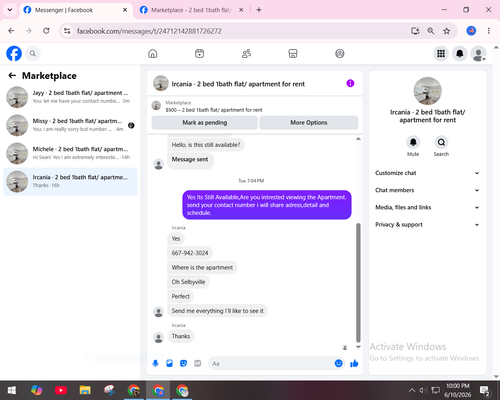Switch to the Marketplace listing browser tab
The height and width of the screenshot is (400, 500).
point(191,10)
